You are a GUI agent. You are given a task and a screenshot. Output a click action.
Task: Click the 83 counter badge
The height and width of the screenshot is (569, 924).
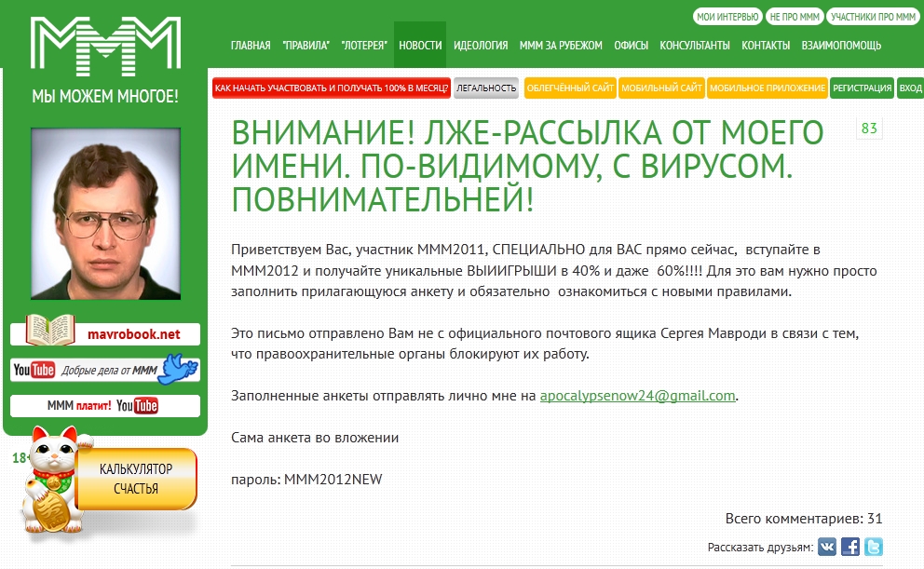coord(869,129)
